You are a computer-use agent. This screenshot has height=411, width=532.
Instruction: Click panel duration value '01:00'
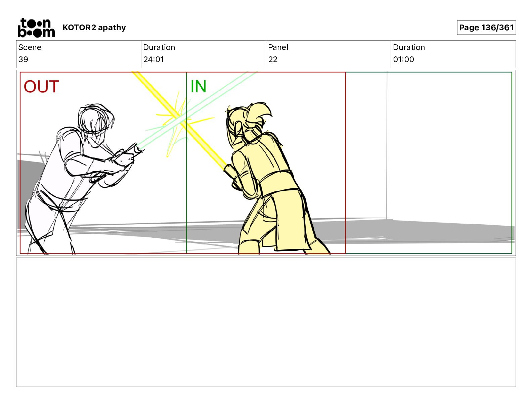pyautogui.click(x=403, y=59)
